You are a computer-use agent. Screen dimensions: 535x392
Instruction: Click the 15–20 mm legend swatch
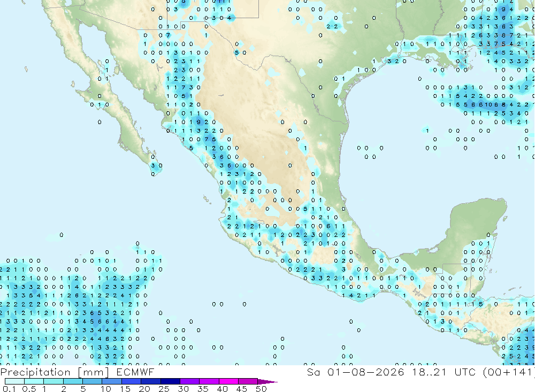point(132,381)
